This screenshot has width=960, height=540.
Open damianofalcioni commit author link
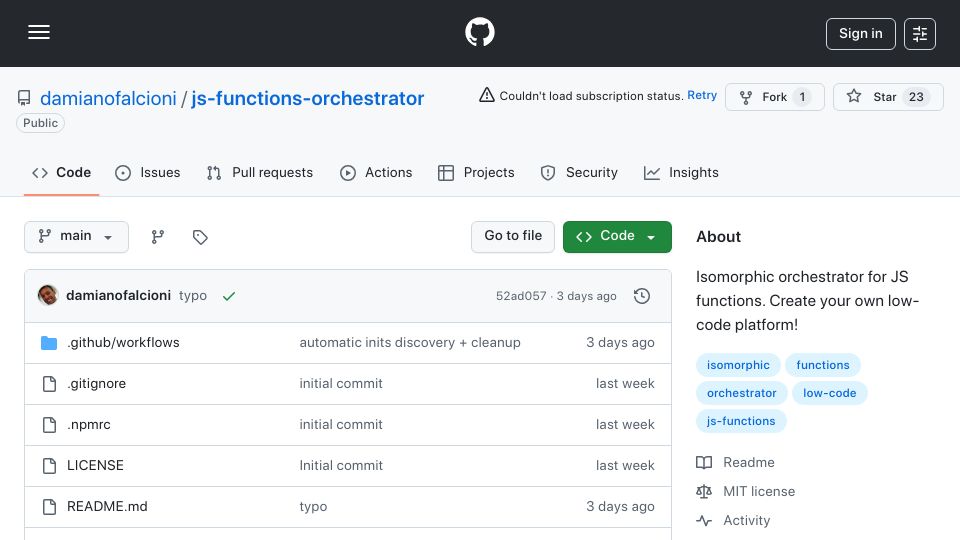[x=118, y=296]
